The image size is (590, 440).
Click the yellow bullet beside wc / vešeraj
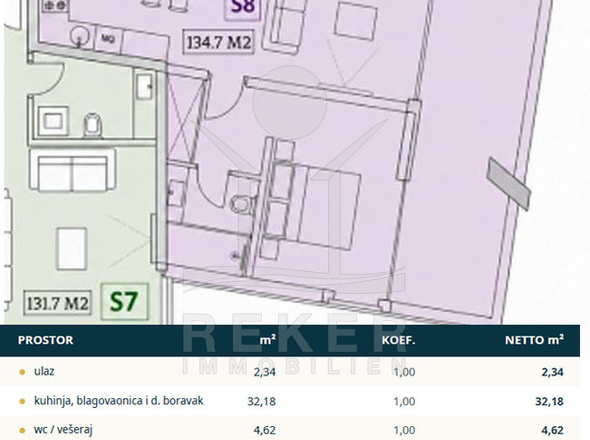(x=22, y=431)
